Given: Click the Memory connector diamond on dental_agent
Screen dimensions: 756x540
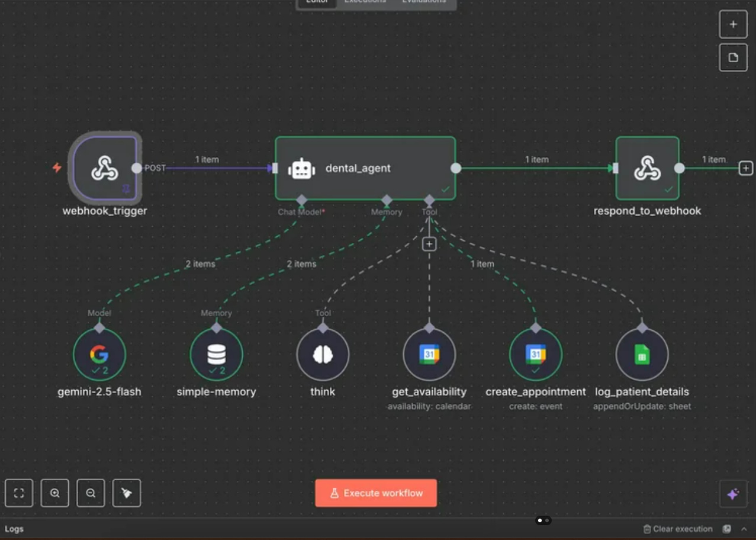Looking at the screenshot, I should [x=387, y=200].
